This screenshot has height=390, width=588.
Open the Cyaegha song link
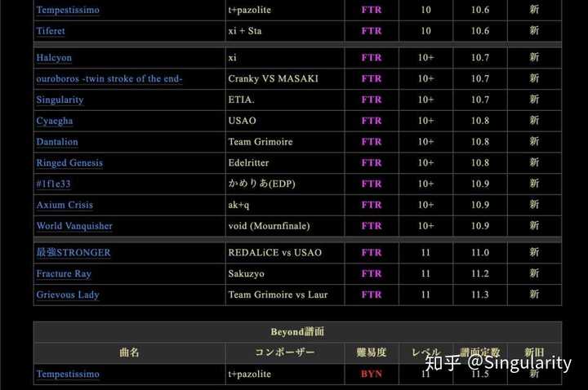coord(55,121)
